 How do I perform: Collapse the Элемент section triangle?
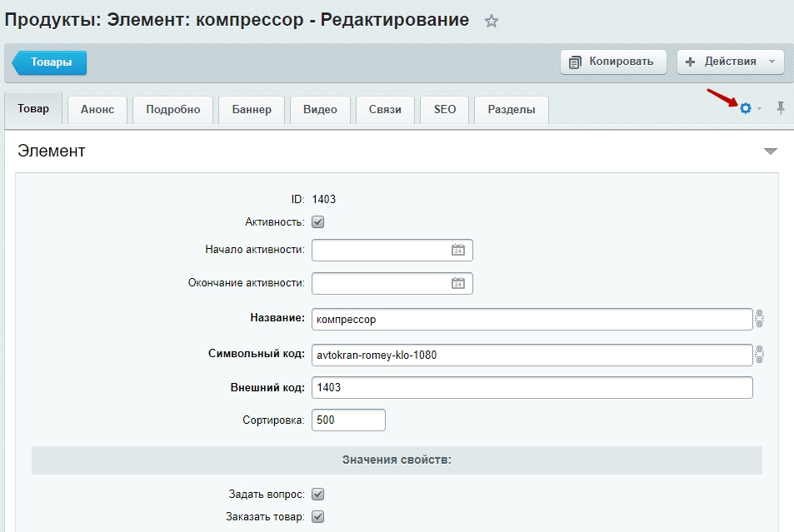click(x=770, y=152)
